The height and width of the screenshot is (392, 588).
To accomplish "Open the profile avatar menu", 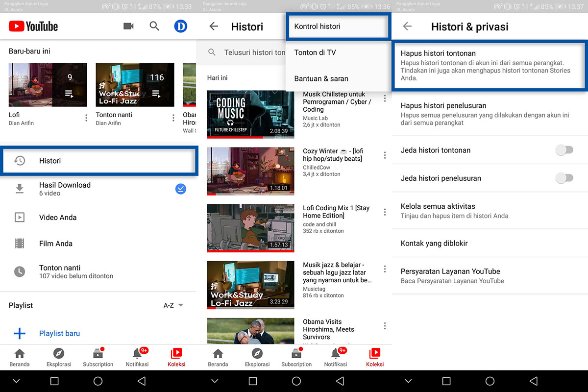I will pos(181,26).
